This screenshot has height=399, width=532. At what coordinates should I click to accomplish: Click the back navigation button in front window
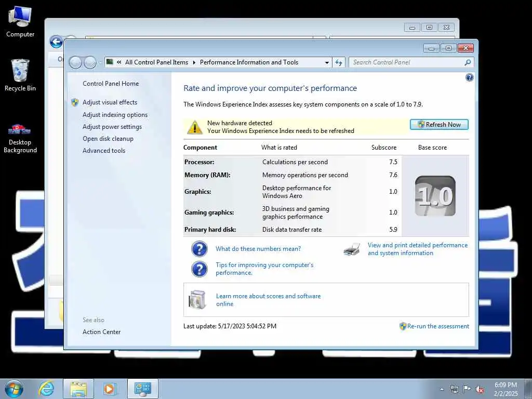coord(75,63)
